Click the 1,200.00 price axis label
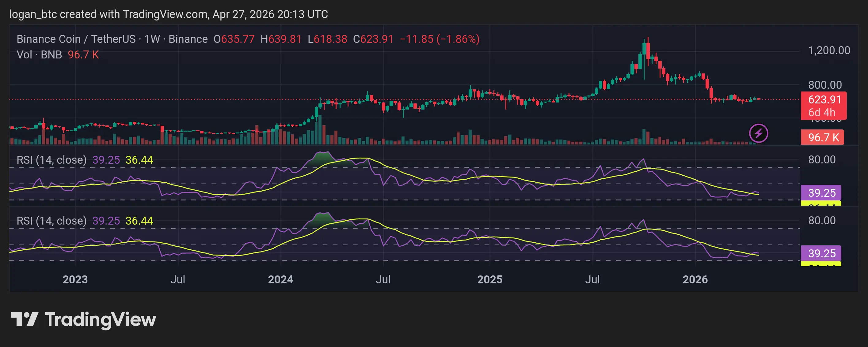Viewport: 868px width, 347px height. tap(829, 50)
